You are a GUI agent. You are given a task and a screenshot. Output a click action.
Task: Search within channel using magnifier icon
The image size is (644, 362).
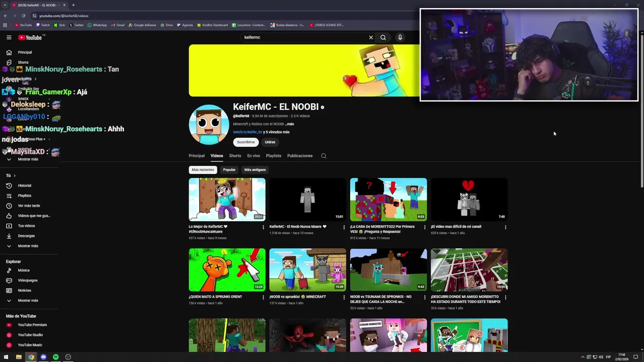pyautogui.click(x=324, y=156)
